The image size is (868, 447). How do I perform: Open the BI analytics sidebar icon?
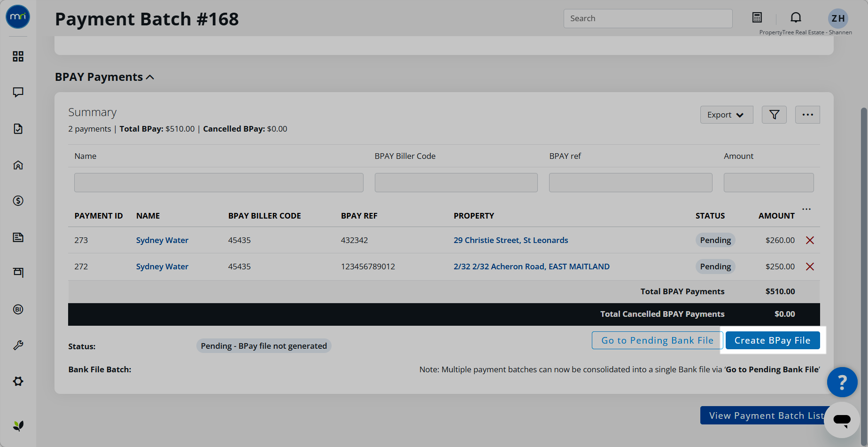[x=18, y=309]
